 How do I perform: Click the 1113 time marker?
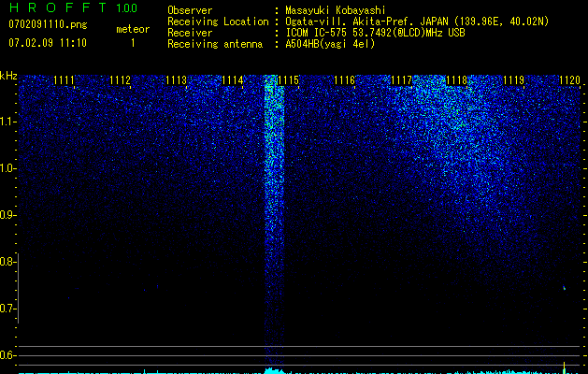click(177, 80)
